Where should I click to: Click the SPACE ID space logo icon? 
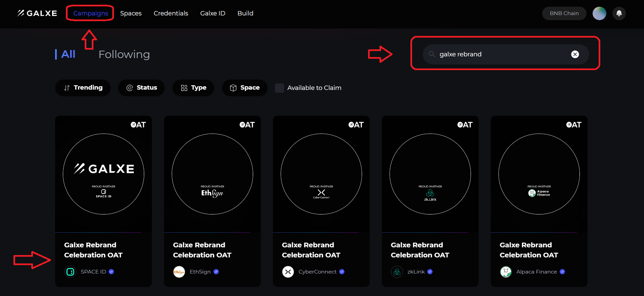[70, 272]
